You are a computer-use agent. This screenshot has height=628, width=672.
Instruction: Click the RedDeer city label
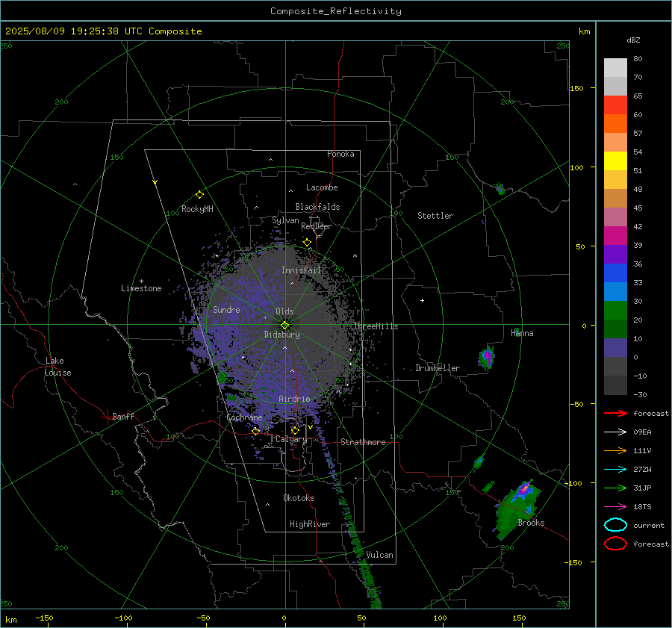pyautogui.click(x=317, y=226)
